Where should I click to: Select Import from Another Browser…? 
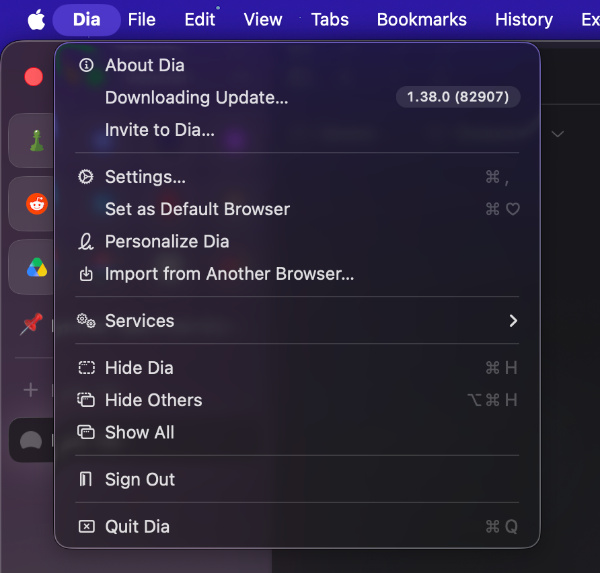[x=297, y=274]
